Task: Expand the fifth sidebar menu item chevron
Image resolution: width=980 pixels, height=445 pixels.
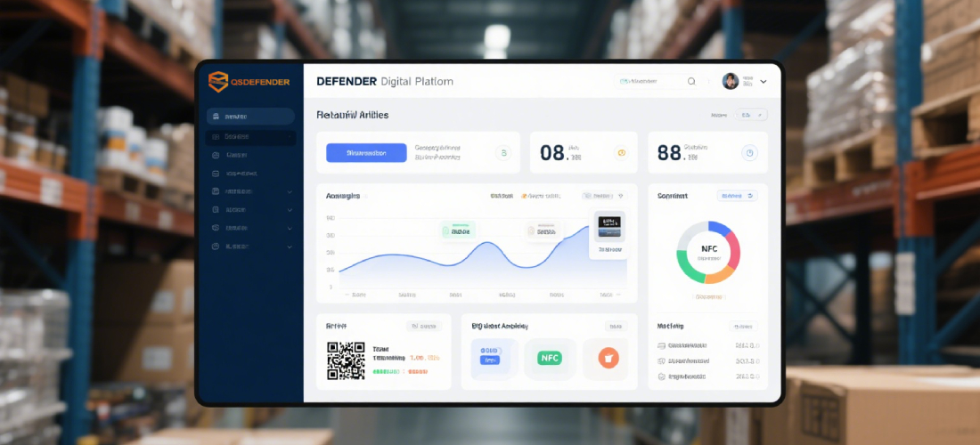Action: point(290,191)
